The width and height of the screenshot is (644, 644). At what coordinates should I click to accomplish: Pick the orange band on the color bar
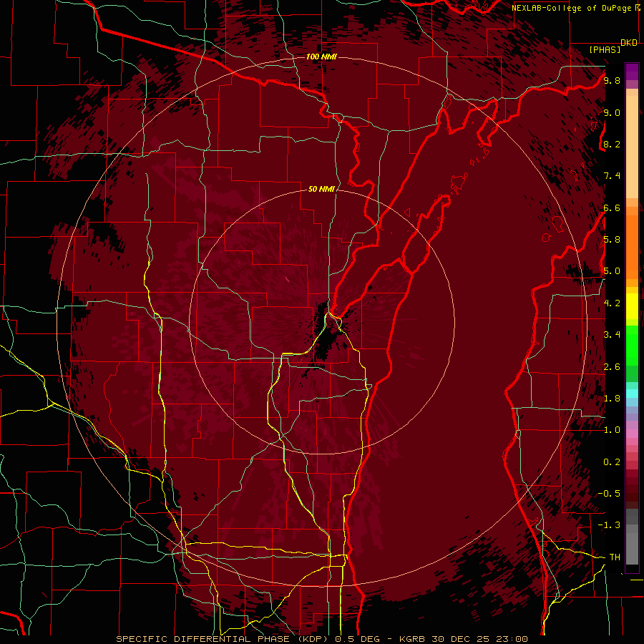pyautogui.click(x=632, y=246)
